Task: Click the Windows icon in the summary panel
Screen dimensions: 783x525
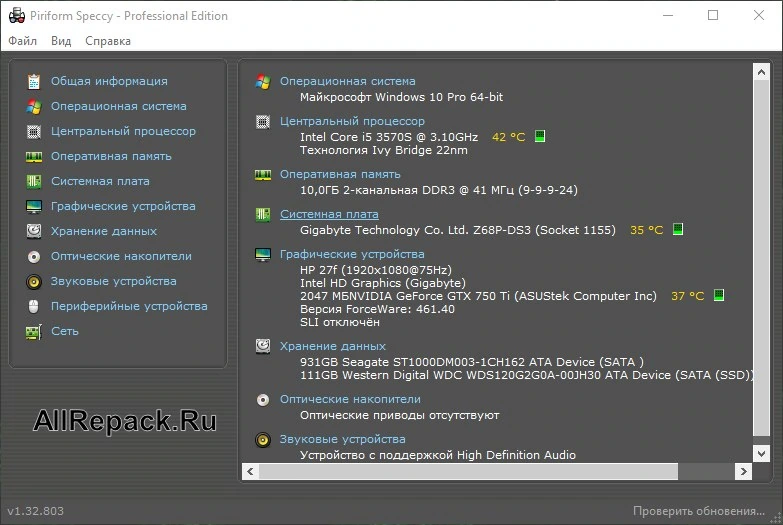Action: [263, 81]
